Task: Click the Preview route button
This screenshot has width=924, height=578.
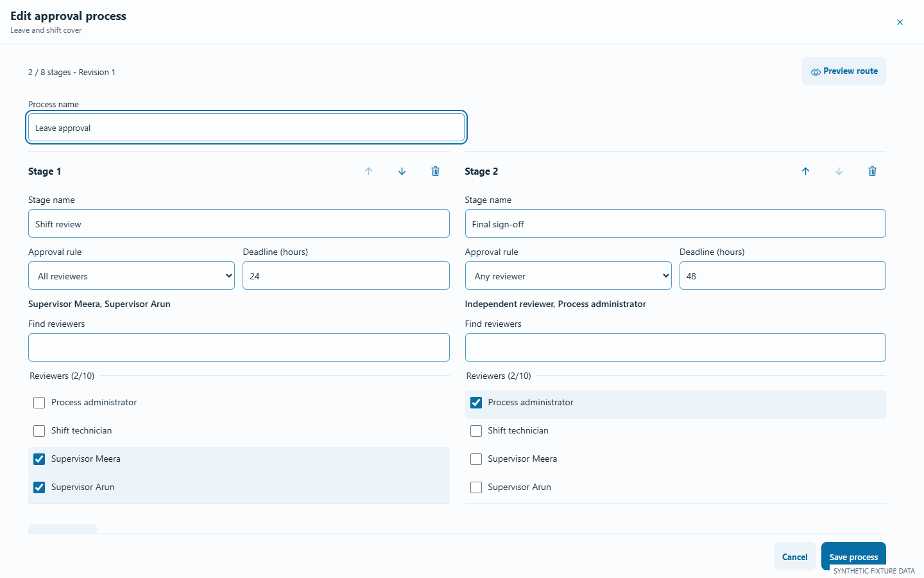Action: 844,71
